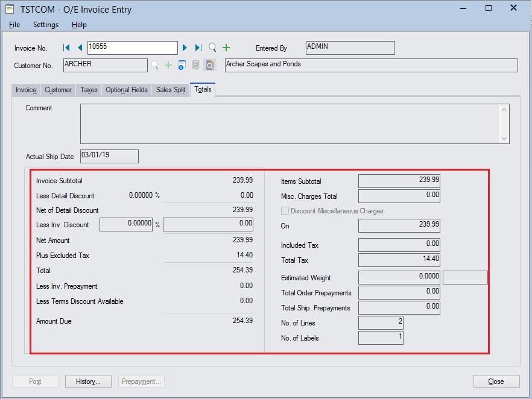
Task: Click the Net Amount value 239.99
Action: (x=242, y=240)
